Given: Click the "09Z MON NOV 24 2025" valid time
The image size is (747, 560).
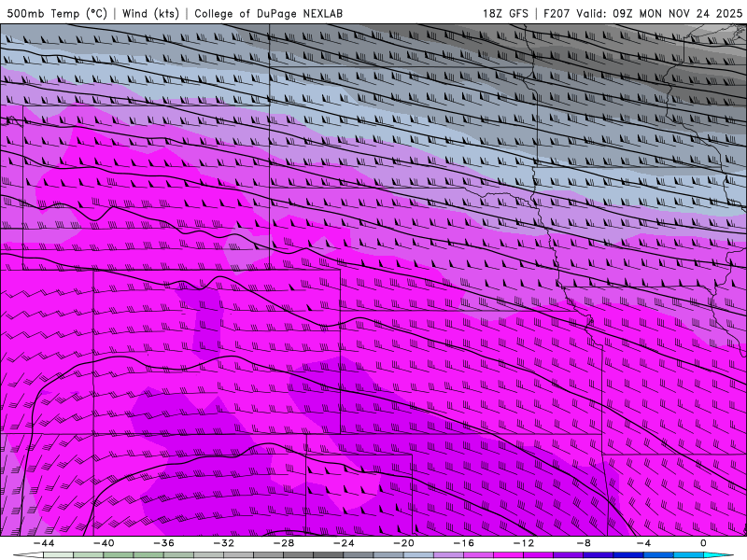Looking at the screenshot, I should click(x=678, y=13).
